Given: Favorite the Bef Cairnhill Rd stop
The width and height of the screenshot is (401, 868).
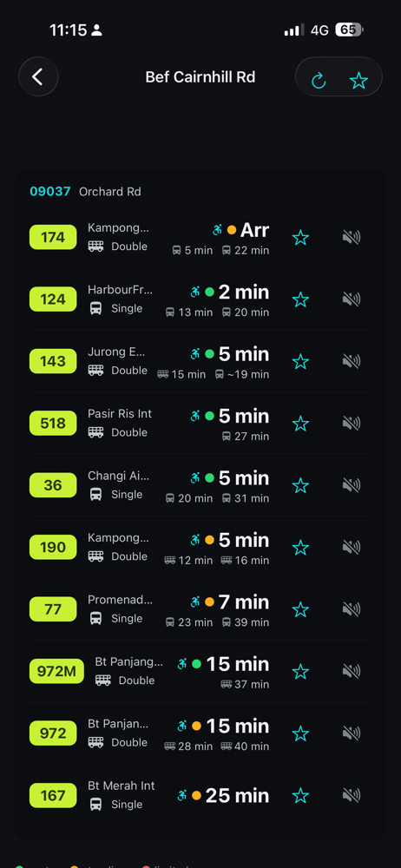Looking at the screenshot, I should [x=359, y=81].
